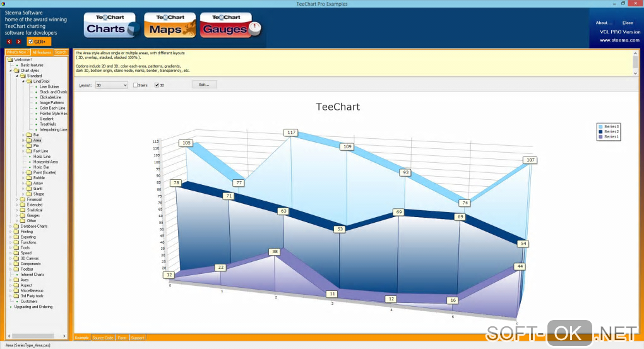Open the Layout dropdown
The width and height of the screenshot is (644, 349).
[x=111, y=85]
